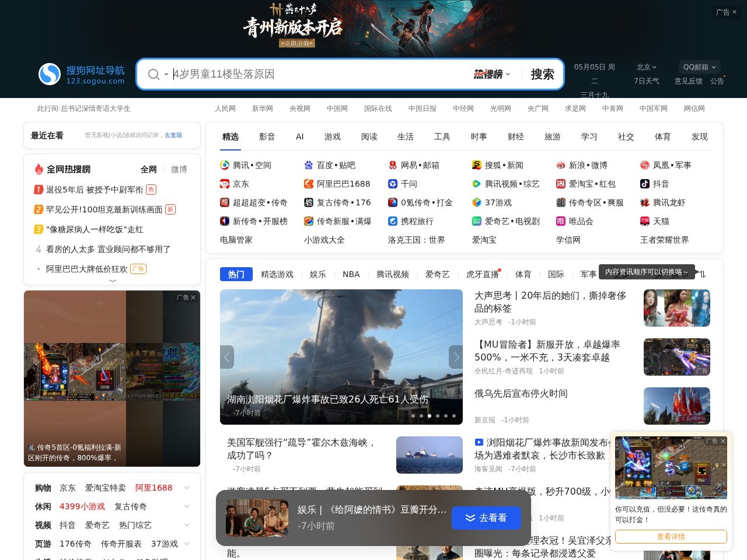747x560 pixels.
Task: Click the magnifier search-engine icon
Action: (x=153, y=75)
